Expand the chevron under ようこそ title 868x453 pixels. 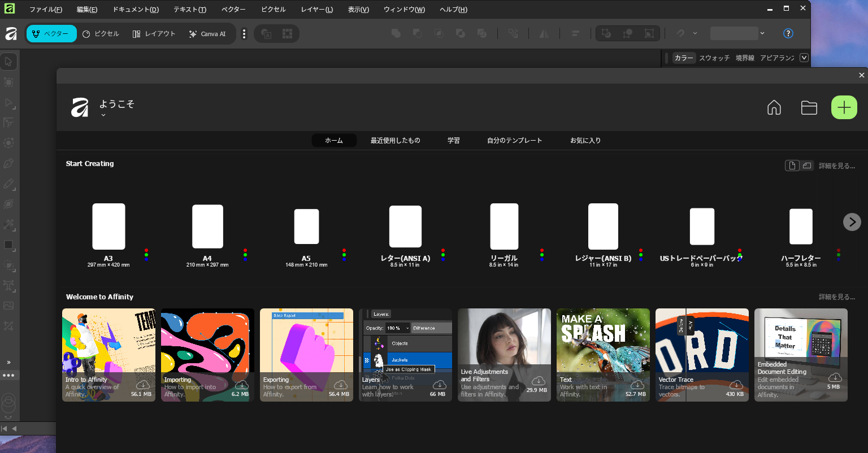click(x=103, y=115)
